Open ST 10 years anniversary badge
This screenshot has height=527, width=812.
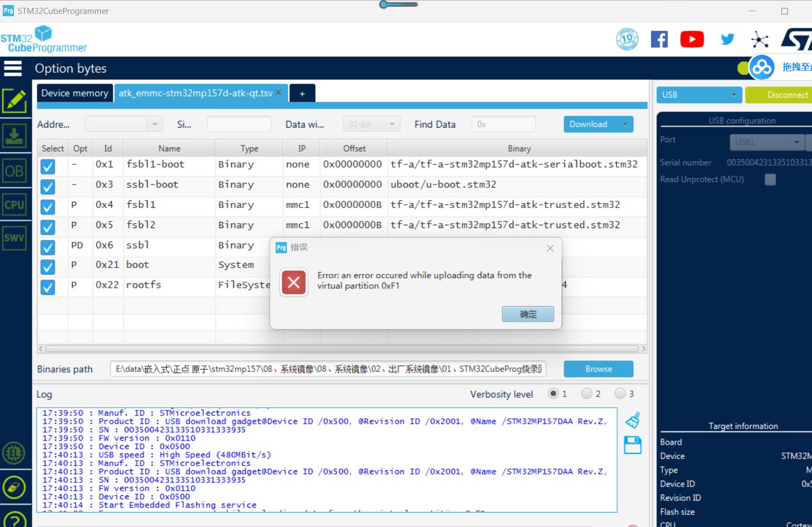click(x=627, y=39)
